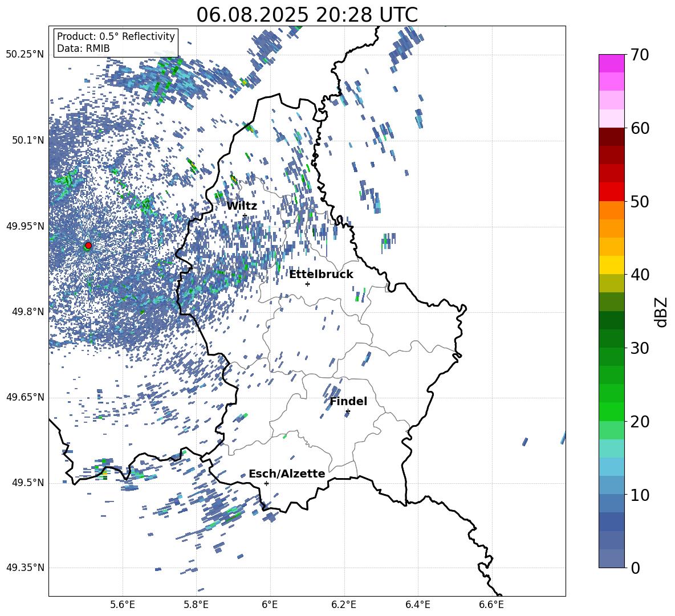Viewport: 675px width, 616px height.
Task: Click the 6.2°E longitude label
Action: (344, 605)
